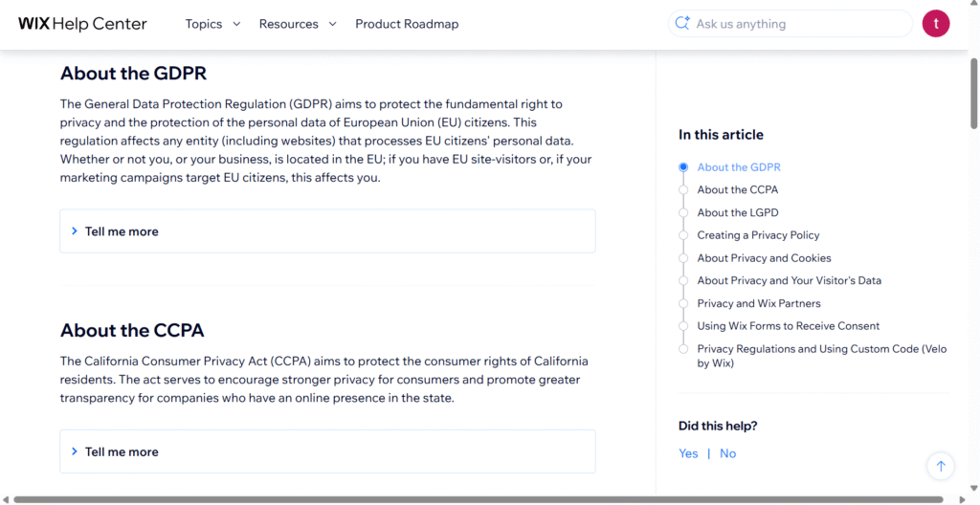Screen dimensions: 980x505
Task: Click the CCPA Tell me more chevron
Action: [x=75, y=451]
